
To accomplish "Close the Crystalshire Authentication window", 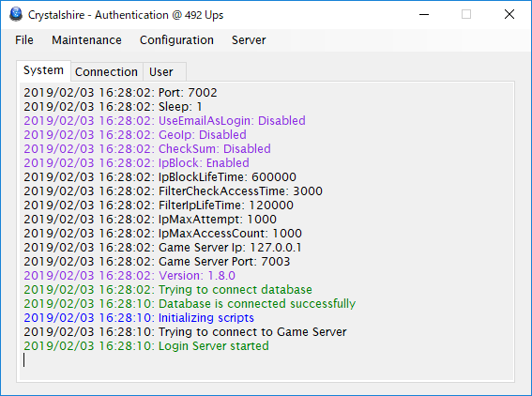I will point(509,15).
